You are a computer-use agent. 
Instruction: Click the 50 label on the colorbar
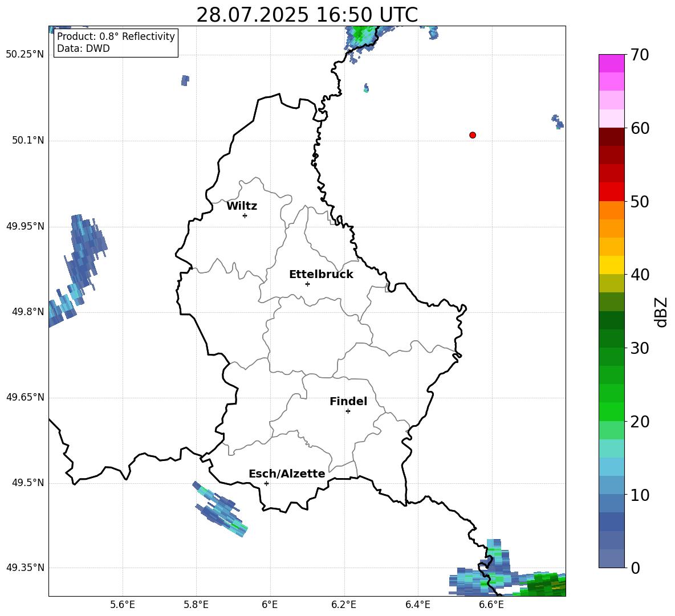[x=639, y=201]
